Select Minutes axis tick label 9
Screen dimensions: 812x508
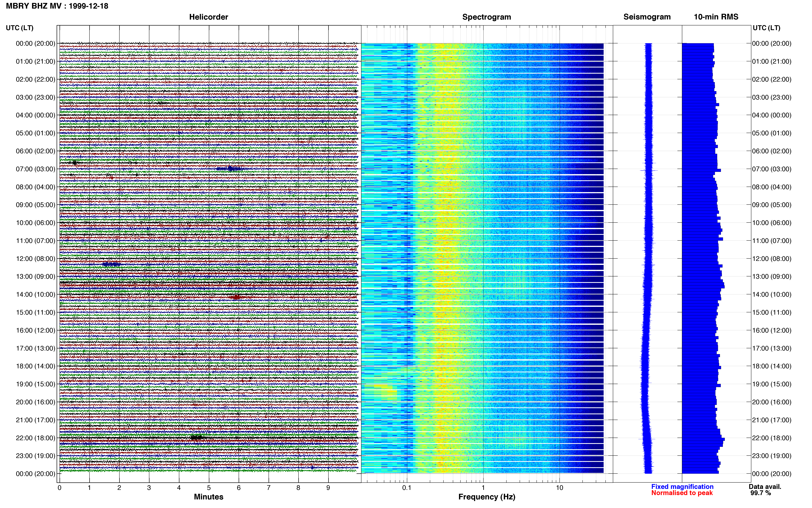[328, 488]
